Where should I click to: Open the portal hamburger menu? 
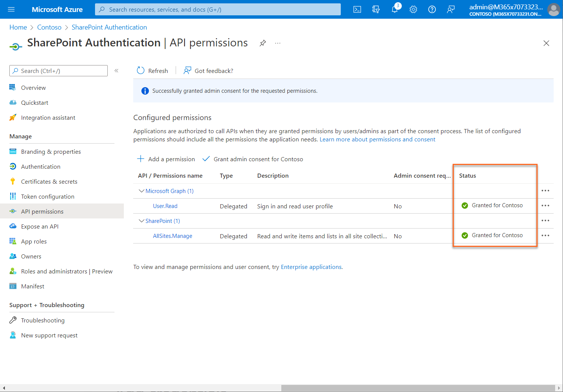tap(11, 9)
